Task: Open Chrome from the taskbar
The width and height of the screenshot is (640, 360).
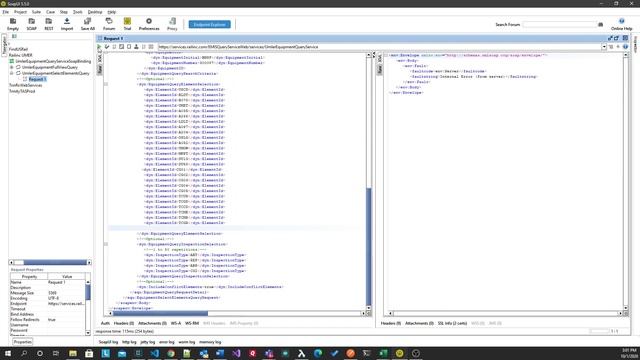Action: point(171,353)
